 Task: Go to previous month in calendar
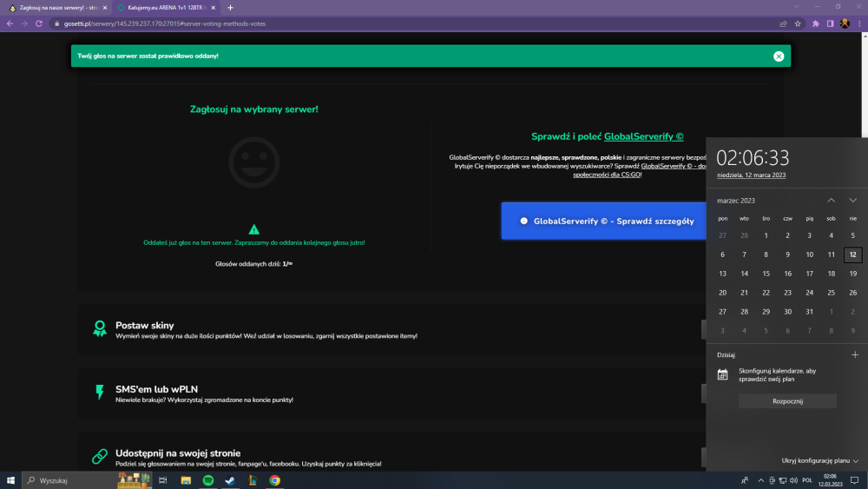(831, 201)
